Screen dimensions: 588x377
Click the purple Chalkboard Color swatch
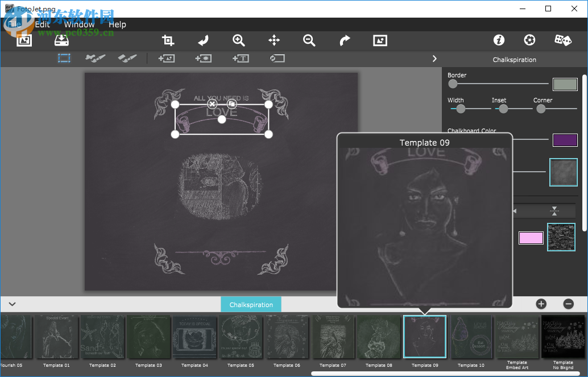click(565, 140)
